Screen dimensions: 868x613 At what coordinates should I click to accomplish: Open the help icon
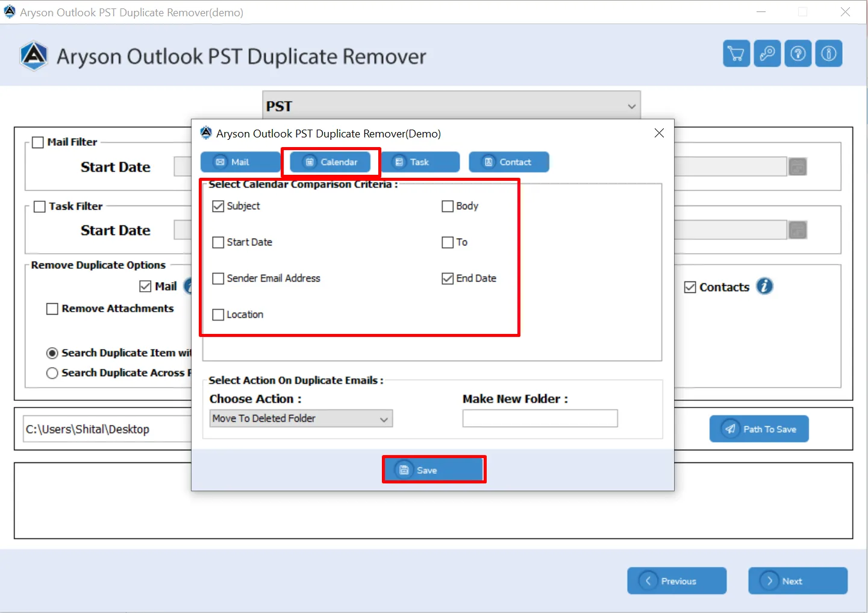coord(798,53)
